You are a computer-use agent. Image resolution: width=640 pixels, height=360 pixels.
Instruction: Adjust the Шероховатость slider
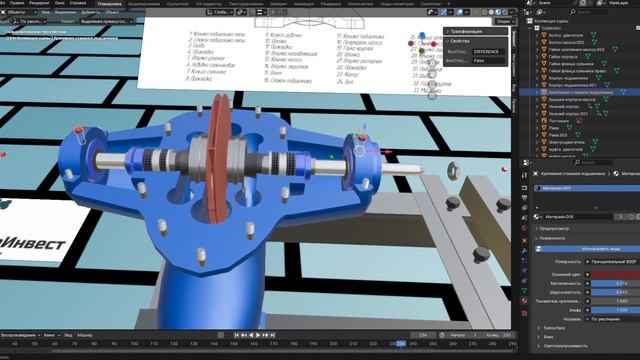(x=616, y=292)
